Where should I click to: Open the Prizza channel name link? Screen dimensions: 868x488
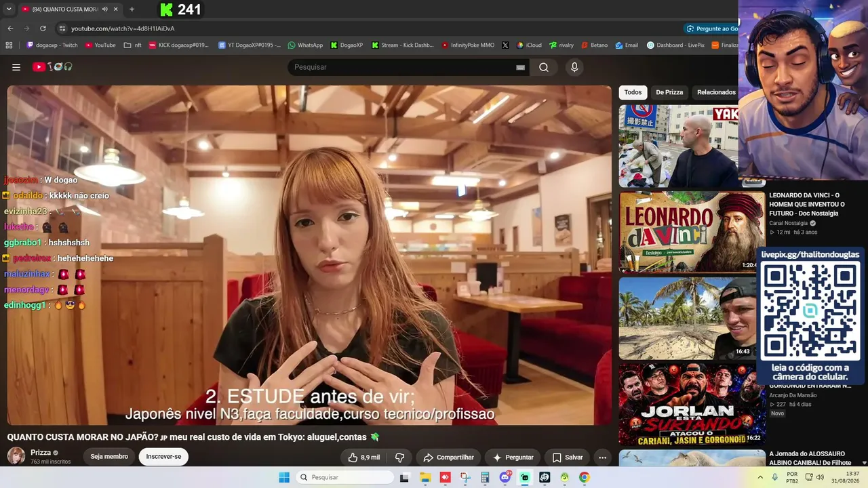coord(41,452)
